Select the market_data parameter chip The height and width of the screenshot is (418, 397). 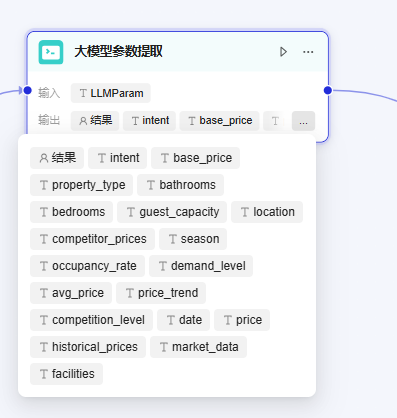pos(198,347)
